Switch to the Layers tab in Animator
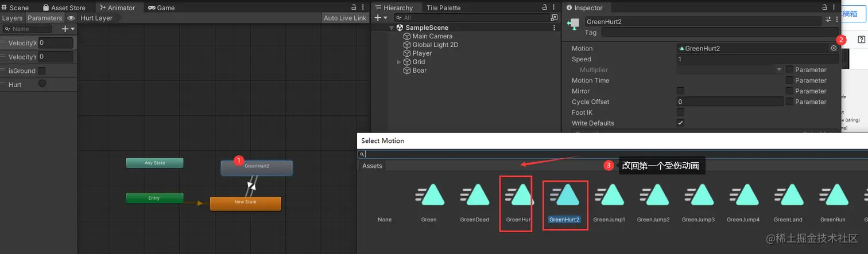The height and width of the screenshot is (254, 868). [13, 18]
